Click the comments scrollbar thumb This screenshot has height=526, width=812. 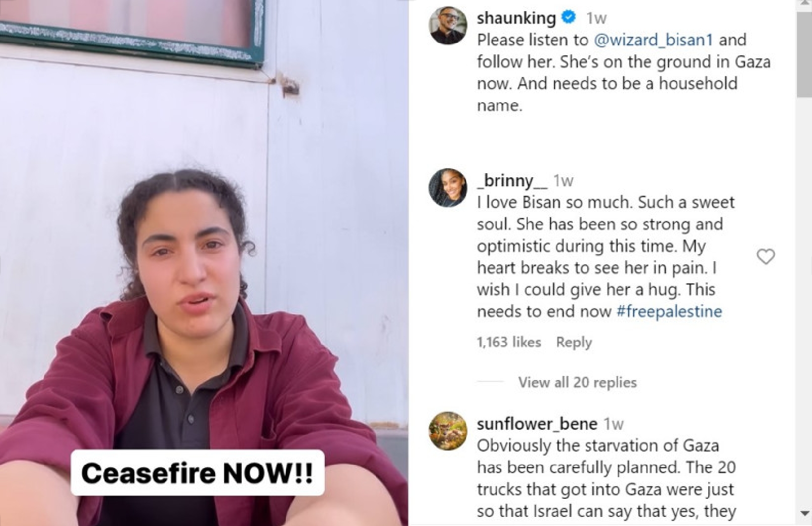(804, 54)
